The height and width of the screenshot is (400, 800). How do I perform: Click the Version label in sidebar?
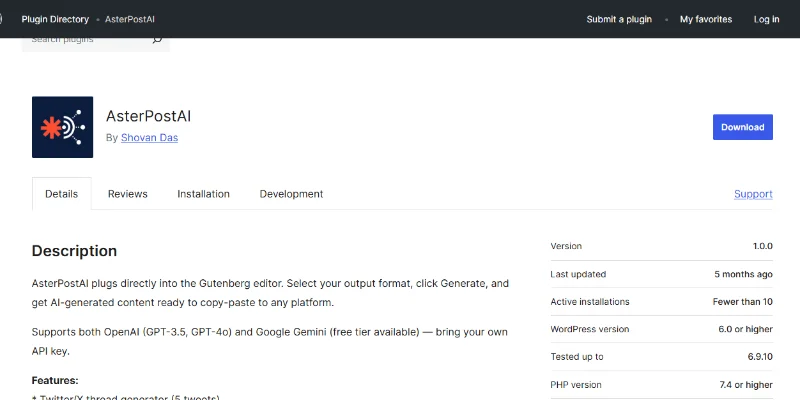click(566, 246)
